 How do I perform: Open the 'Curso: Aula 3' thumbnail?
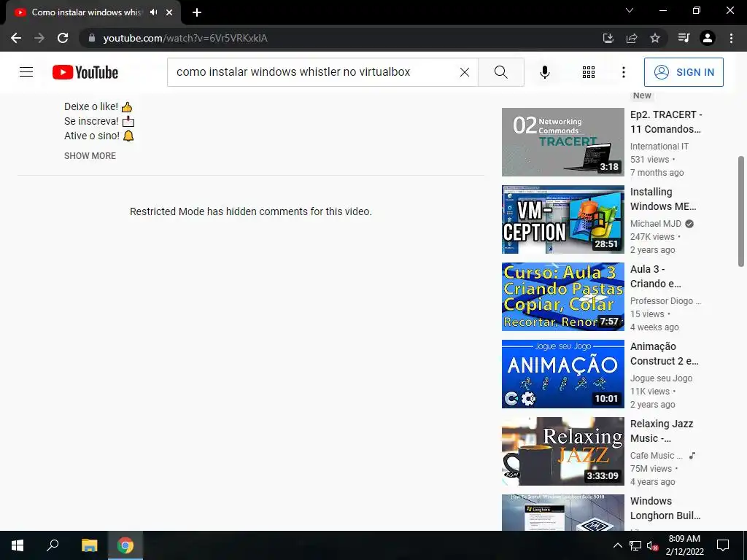(562, 297)
